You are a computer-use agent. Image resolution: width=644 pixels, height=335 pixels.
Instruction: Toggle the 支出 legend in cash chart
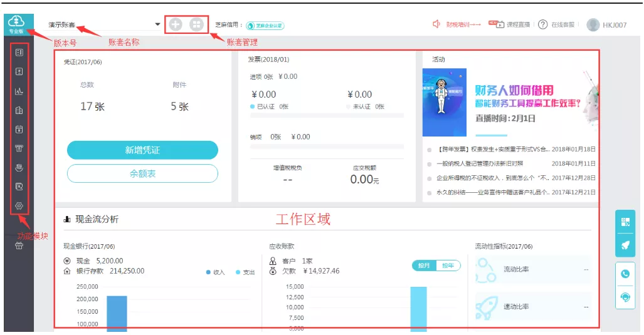(x=245, y=272)
